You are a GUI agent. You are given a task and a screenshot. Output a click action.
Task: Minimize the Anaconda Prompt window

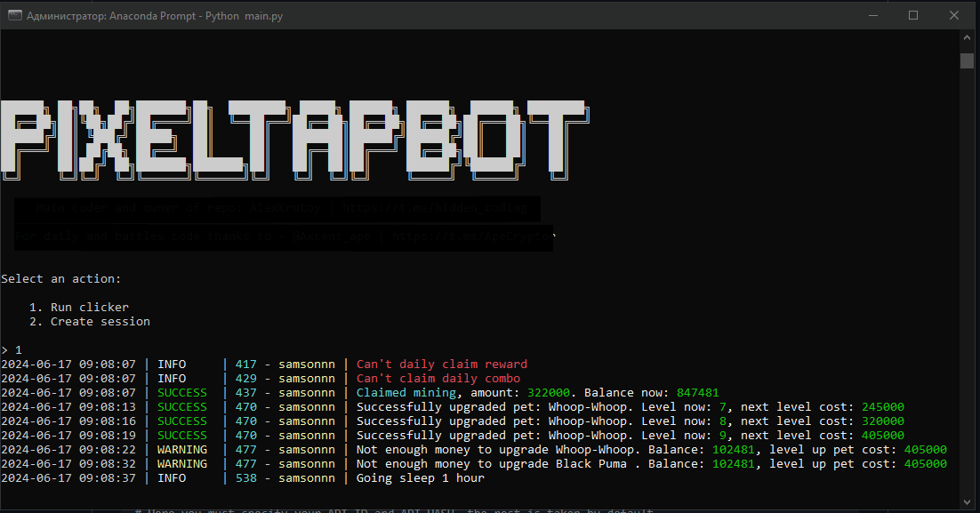(x=873, y=15)
